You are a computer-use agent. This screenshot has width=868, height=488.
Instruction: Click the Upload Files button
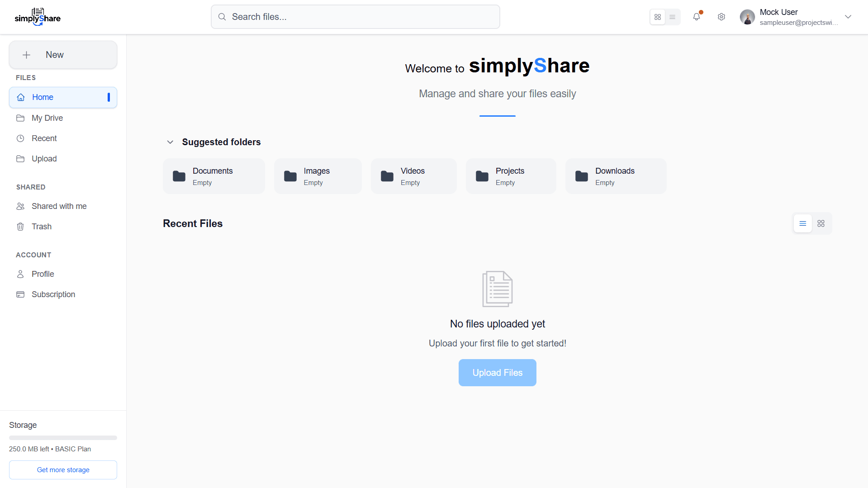pos(497,373)
